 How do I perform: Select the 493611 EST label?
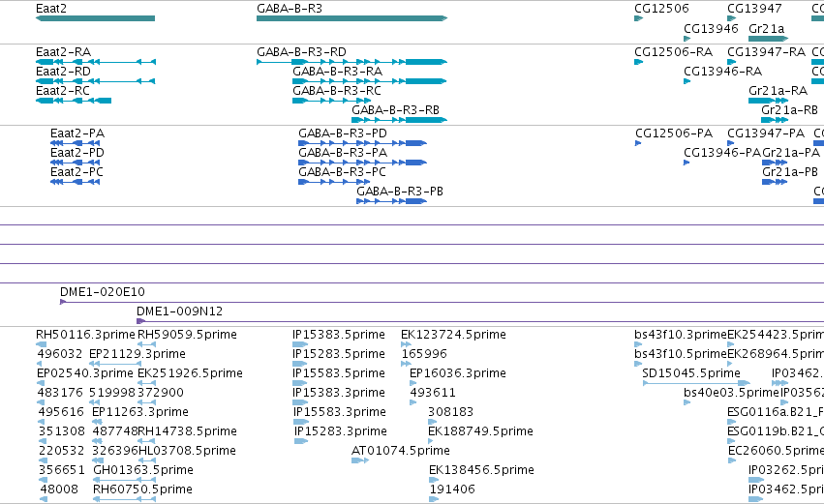point(433,393)
